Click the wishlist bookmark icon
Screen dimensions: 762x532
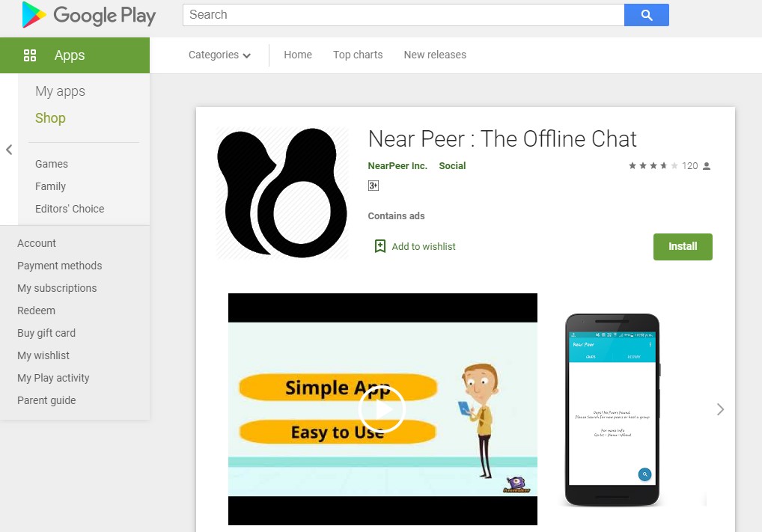click(380, 246)
